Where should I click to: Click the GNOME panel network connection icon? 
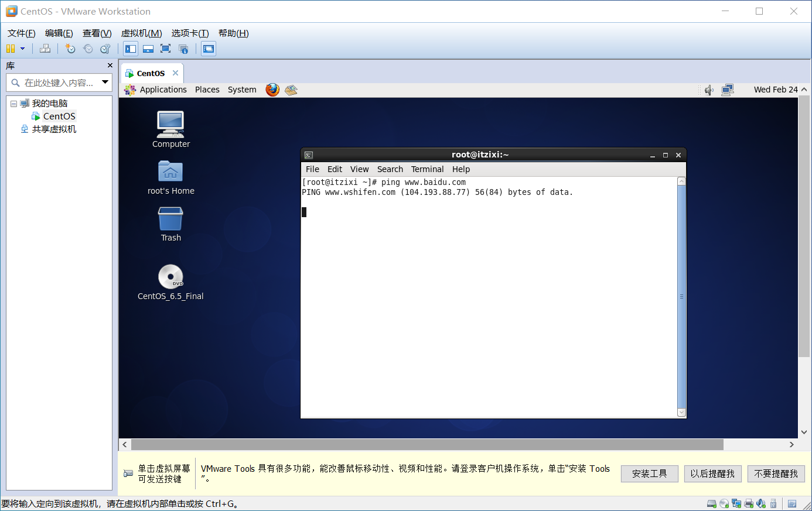(728, 90)
